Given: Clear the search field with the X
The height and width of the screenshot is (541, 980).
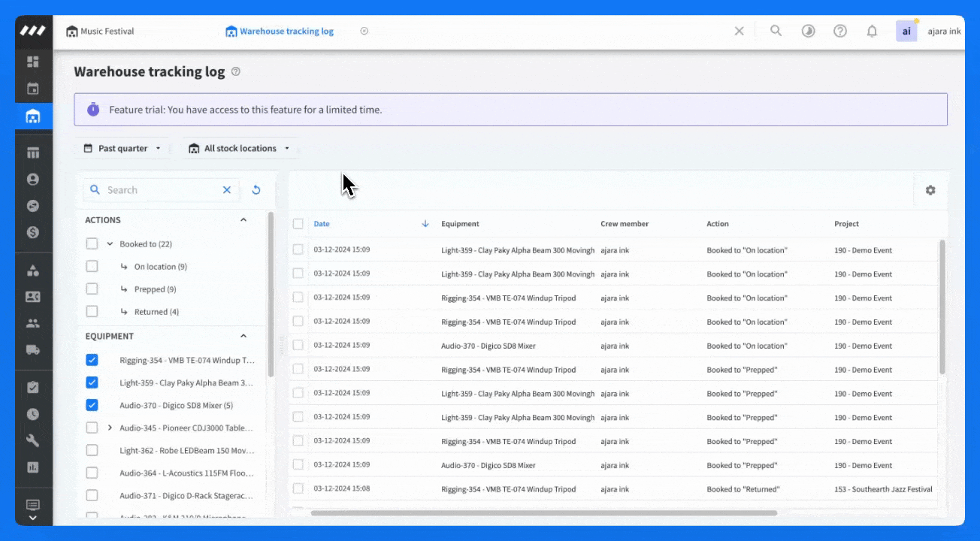Looking at the screenshot, I should coord(227,190).
